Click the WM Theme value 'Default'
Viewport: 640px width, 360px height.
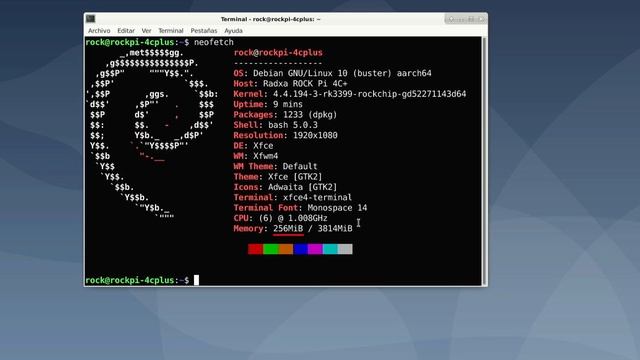(x=300, y=167)
